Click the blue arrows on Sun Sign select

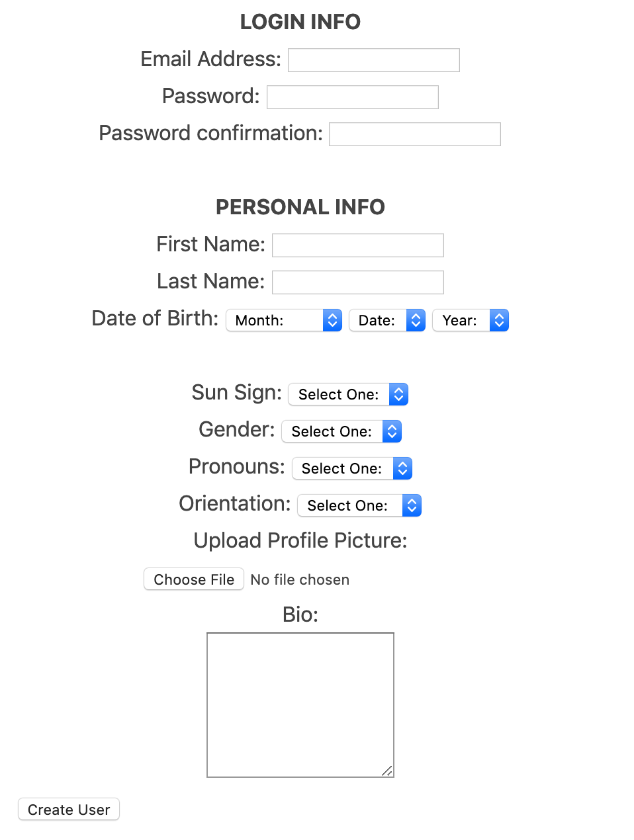tap(398, 395)
